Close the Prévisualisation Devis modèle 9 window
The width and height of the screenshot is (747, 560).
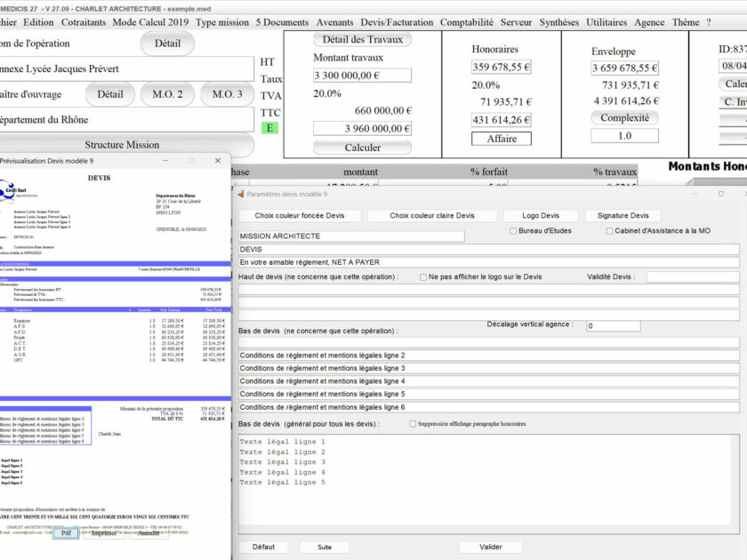[218, 161]
